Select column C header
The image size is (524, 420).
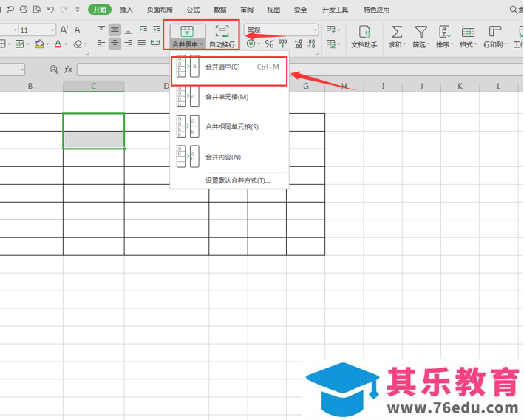coord(94,87)
